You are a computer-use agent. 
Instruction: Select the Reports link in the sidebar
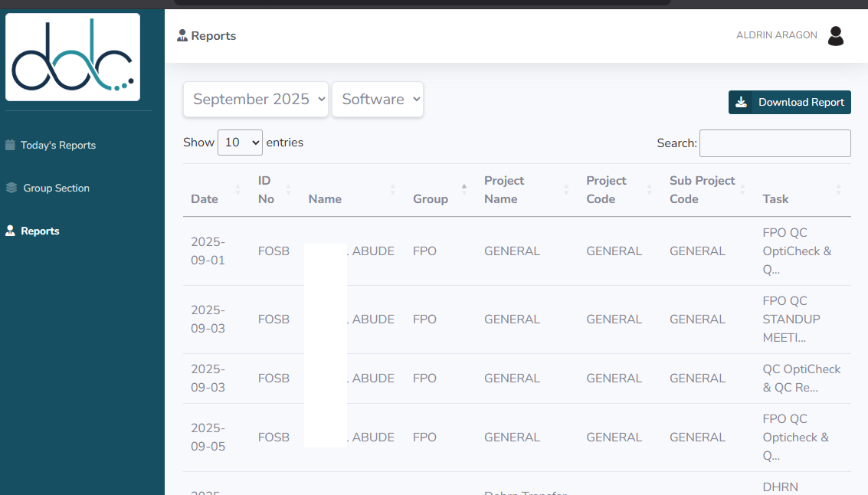[x=38, y=231]
